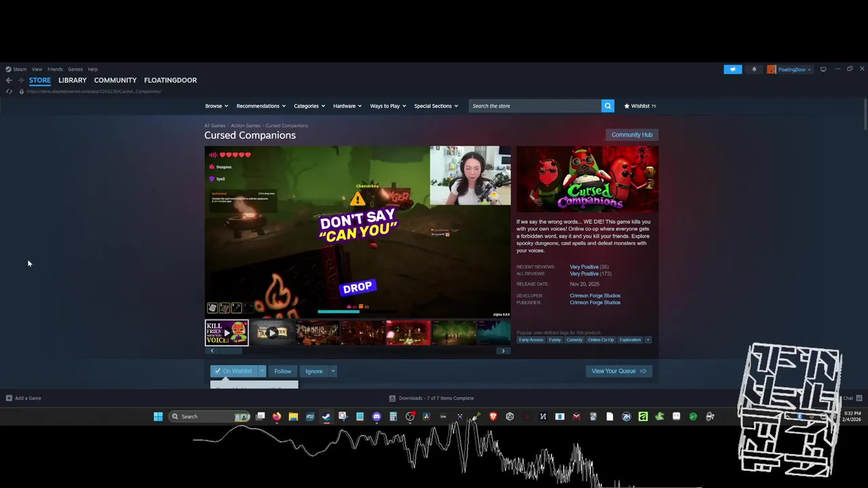Select the second video trailer thumbnail

pyautogui.click(x=272, y=333)
